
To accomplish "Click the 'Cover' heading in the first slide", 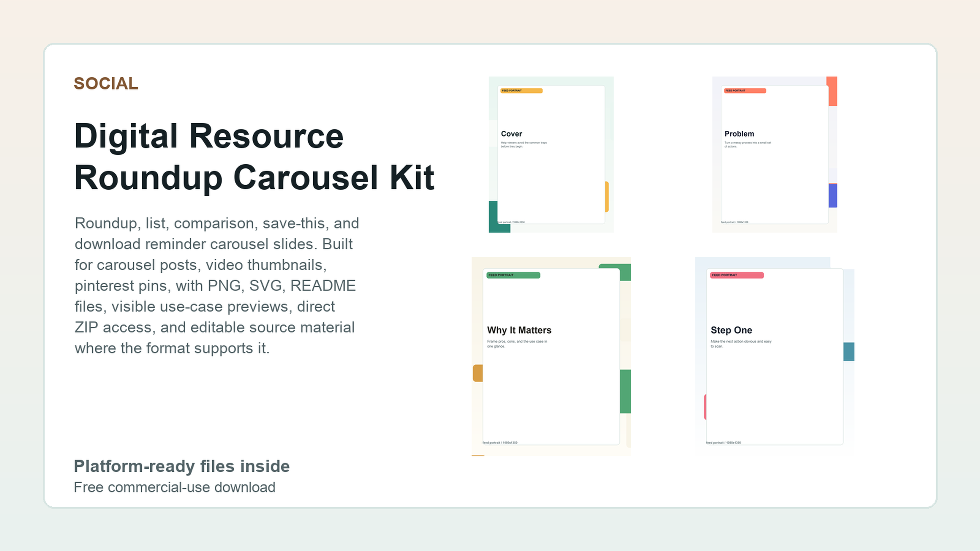I will tap(511, 134).
